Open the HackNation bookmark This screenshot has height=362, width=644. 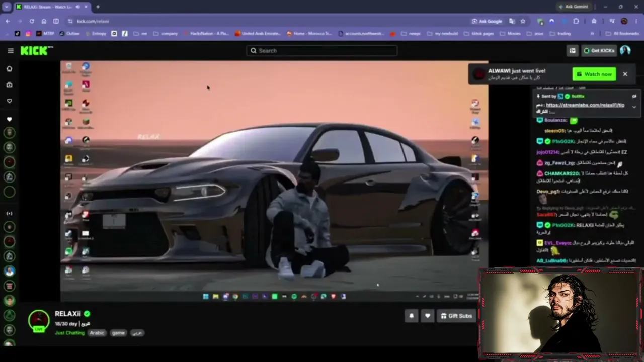(x=206, y=34)
